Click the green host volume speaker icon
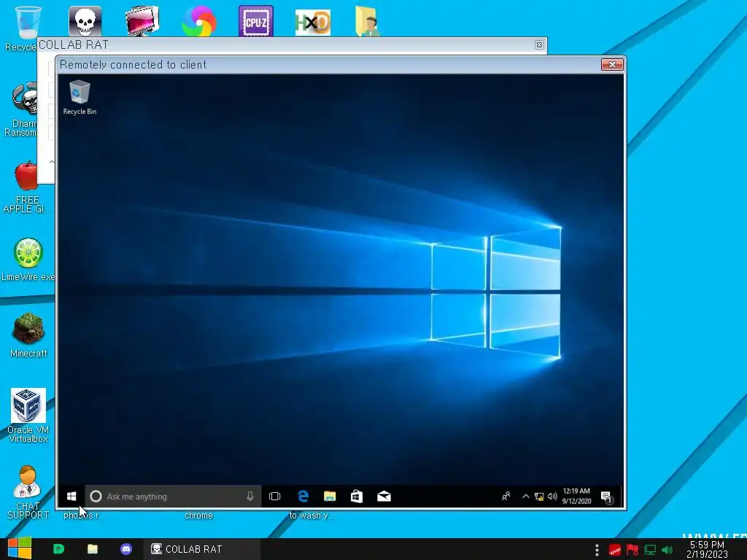 point(667,550)
